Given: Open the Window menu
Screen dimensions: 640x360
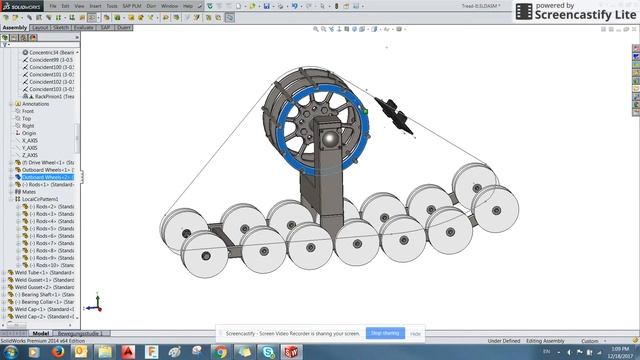Looking at the screenshot, I should 169,6.
